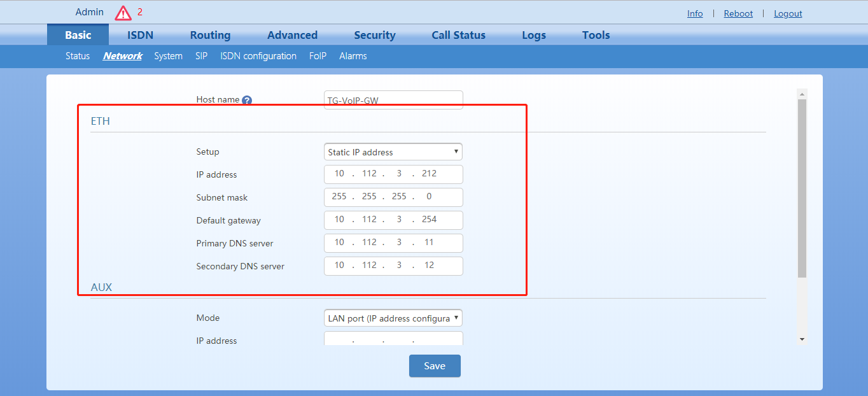Open the ISDN main tab
This screenshot has height=396, width=868.
coord(140,35)
